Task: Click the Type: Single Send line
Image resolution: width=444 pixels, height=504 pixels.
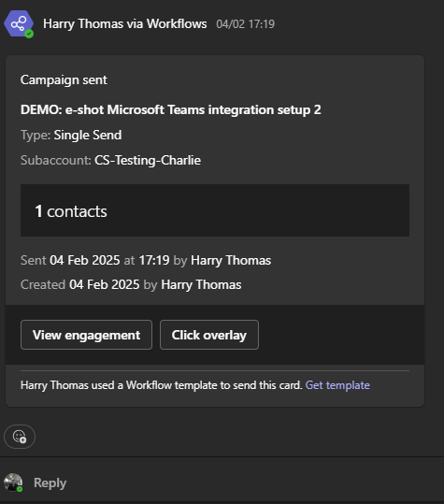Action: (x=71, y=135)
